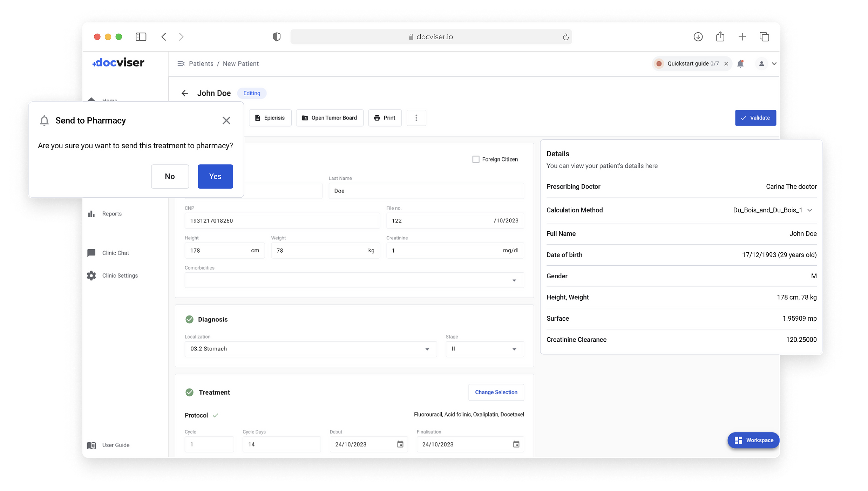
Task: Expand the Comorbidities dropdown
Action: [514, 280]
